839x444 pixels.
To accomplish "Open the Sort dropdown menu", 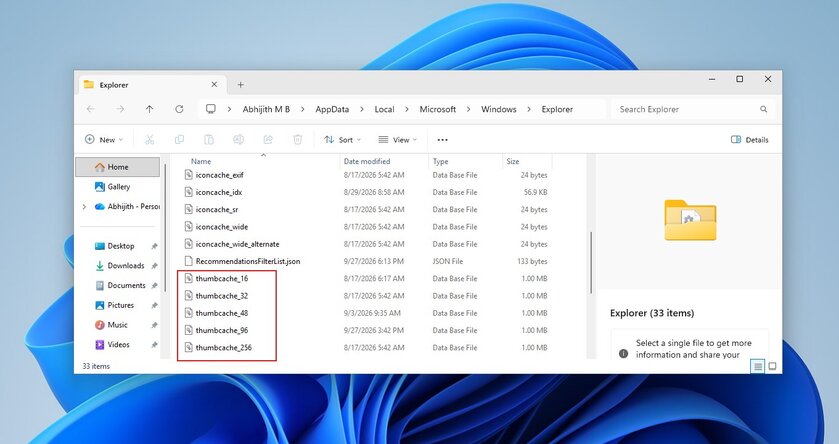I will [x=342, y=140].
